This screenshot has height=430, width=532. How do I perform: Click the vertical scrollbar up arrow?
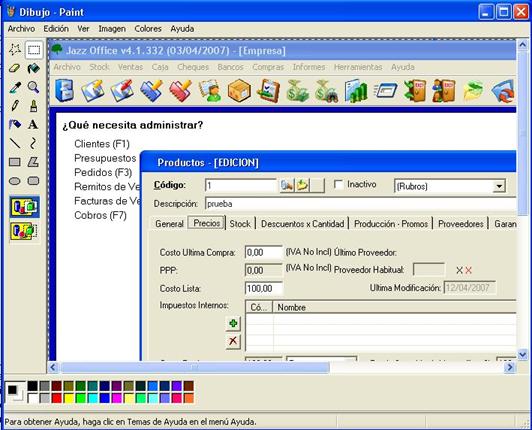tap(522, 45)
